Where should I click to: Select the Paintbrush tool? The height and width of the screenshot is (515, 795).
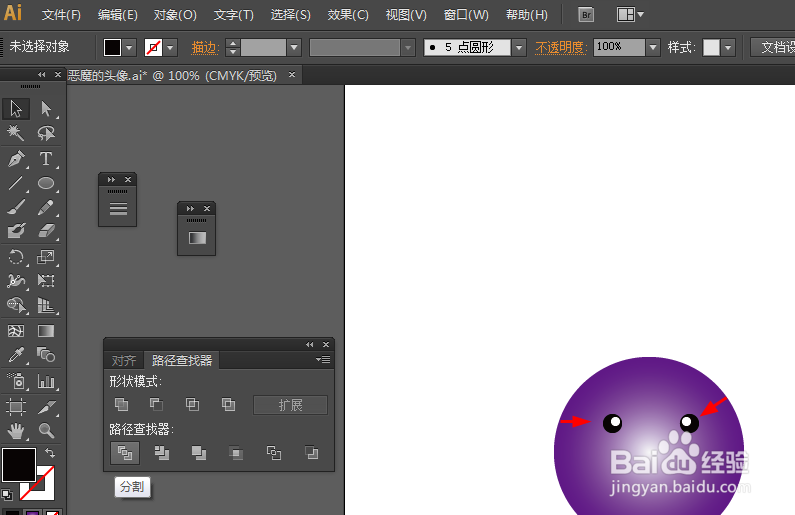pos(16,207)
